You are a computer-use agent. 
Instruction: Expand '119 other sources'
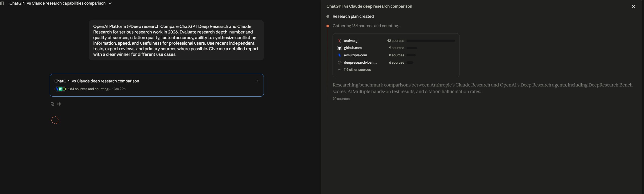click(357, 70)
